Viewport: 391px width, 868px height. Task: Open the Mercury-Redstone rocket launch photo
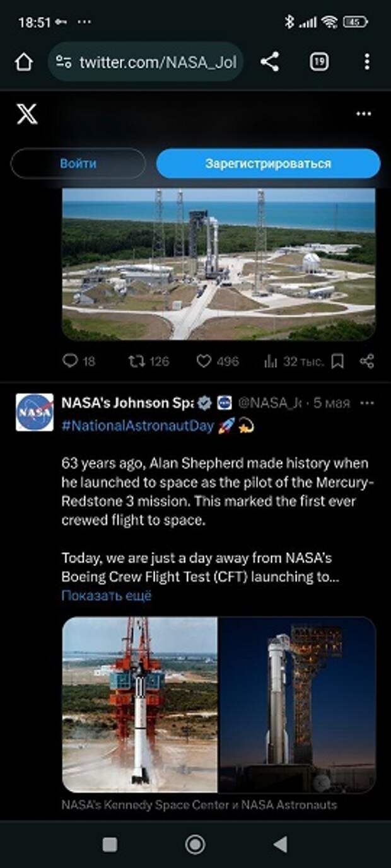coord(140,704)
